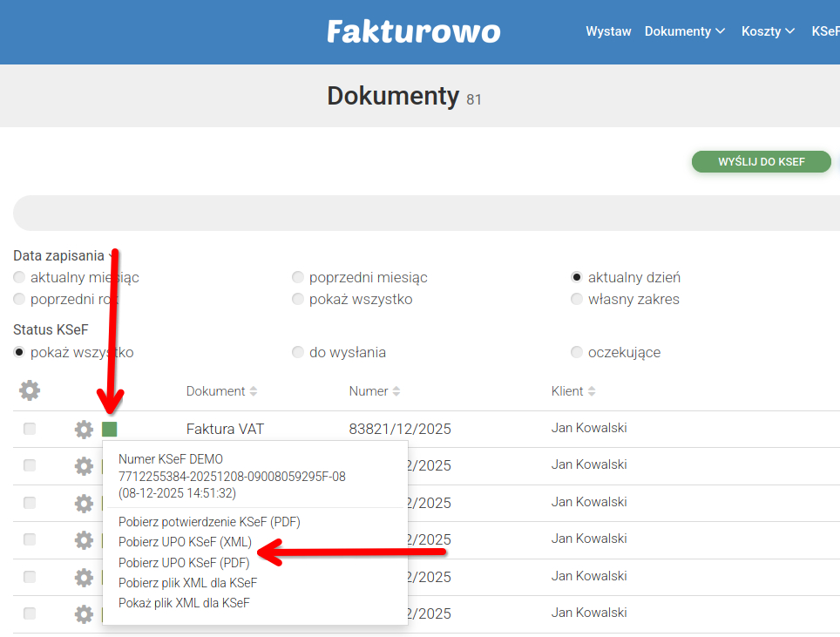
Task: Click the search filter field above the table
Action: pyautogui.click(x=420, y=213)
